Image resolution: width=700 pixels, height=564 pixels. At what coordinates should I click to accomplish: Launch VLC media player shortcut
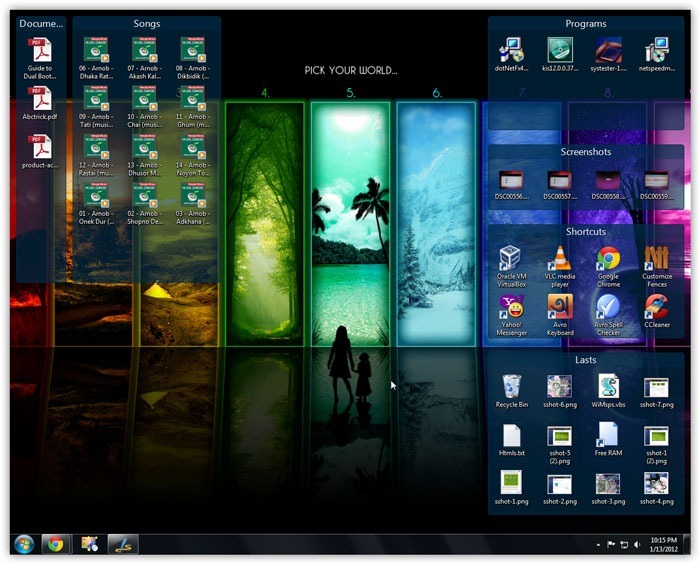[560, 267]
